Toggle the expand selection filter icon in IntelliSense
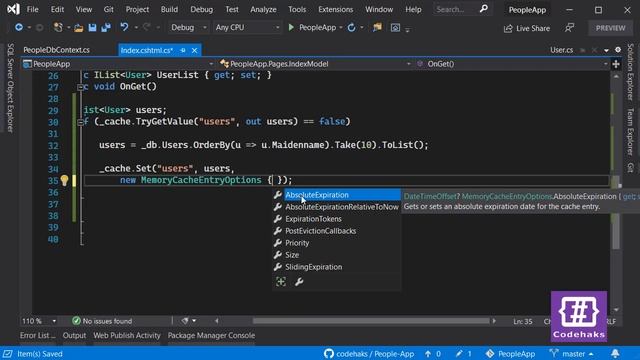 pos(281,282)
